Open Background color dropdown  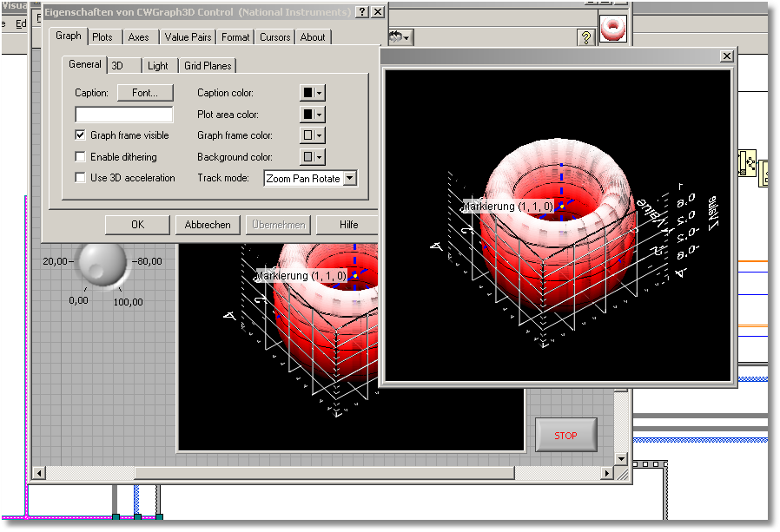click(x=313, y=157)
